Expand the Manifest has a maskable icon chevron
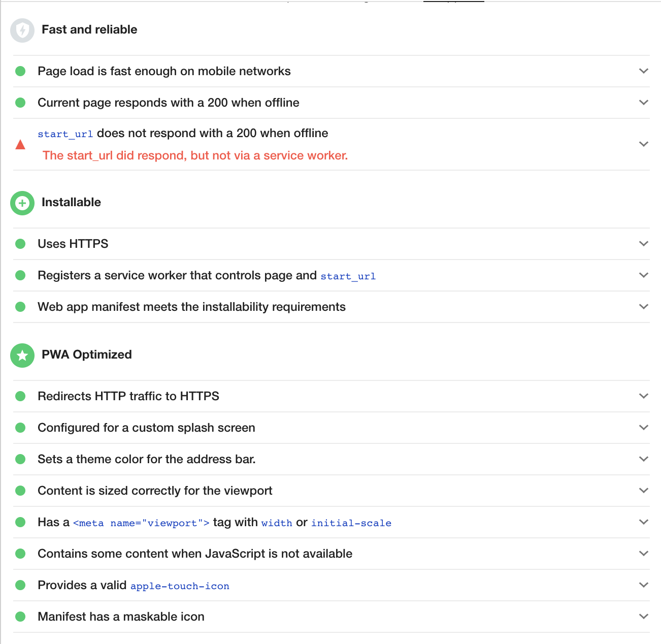 point(644,617)
